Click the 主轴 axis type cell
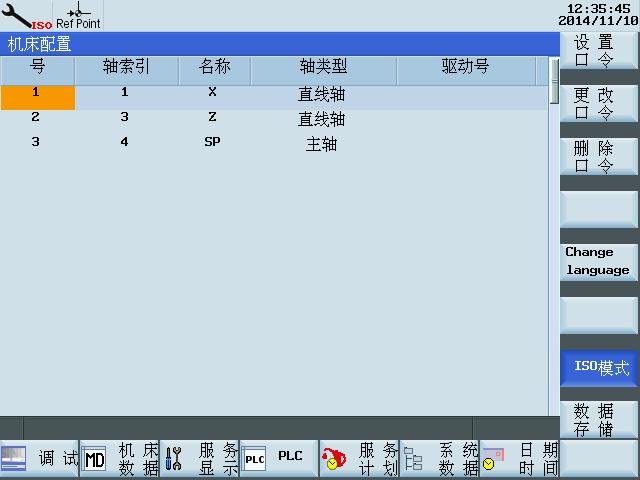 [322, 144]
